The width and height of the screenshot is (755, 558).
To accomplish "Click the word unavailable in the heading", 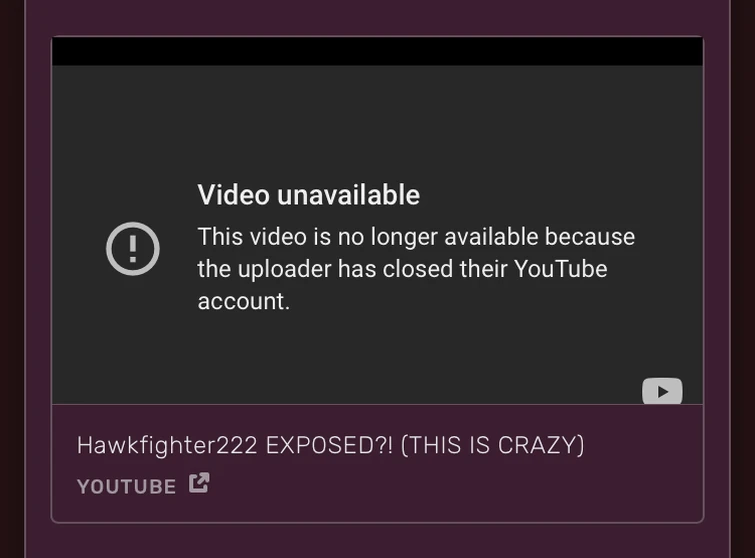I will [x=349, y=195].
